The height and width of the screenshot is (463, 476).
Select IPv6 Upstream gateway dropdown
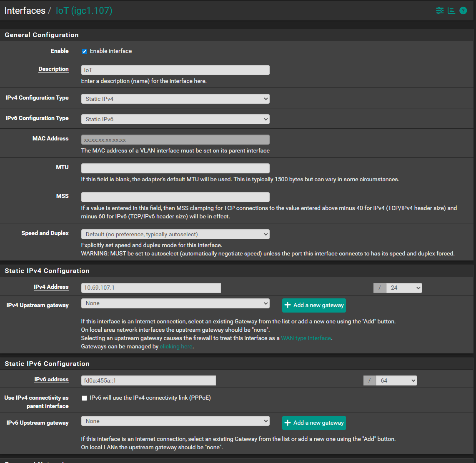pyautogui.click(x=175, y=421)
